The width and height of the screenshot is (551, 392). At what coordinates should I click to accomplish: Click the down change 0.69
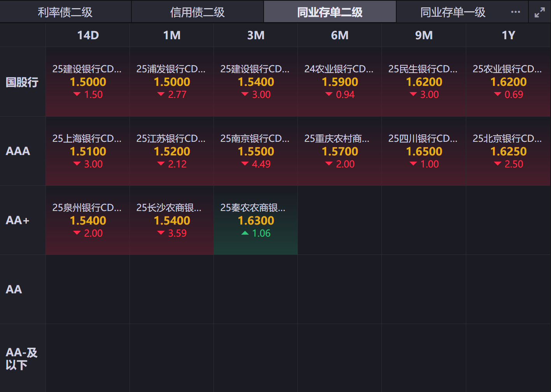509,94
